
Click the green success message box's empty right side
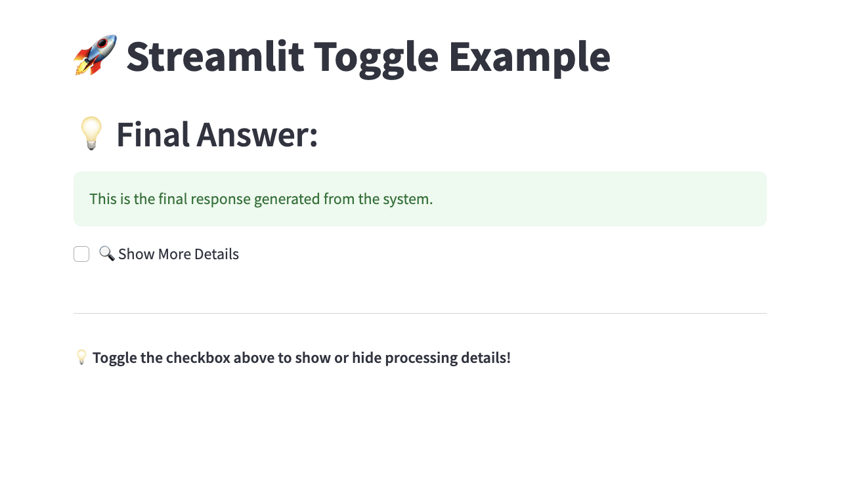point(597,199)
